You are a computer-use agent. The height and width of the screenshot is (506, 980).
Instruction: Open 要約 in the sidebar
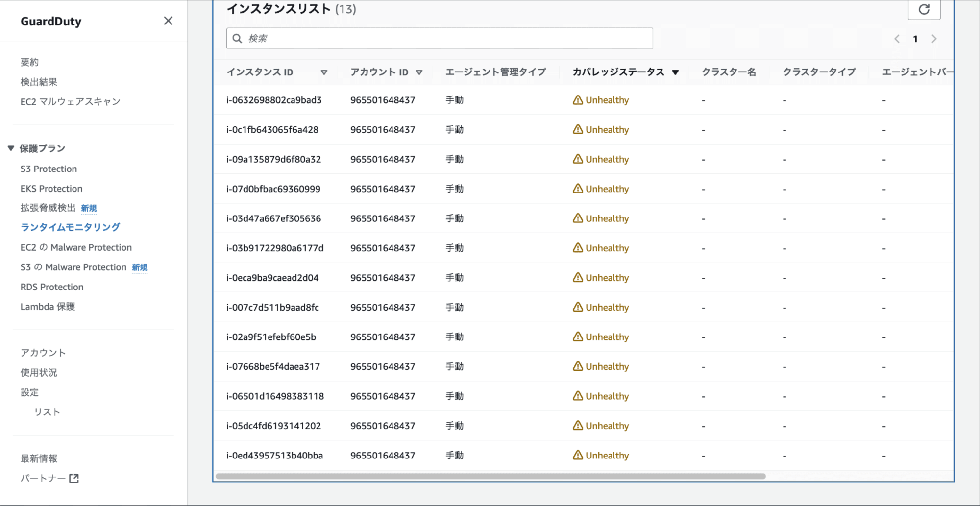pos(29,62)
